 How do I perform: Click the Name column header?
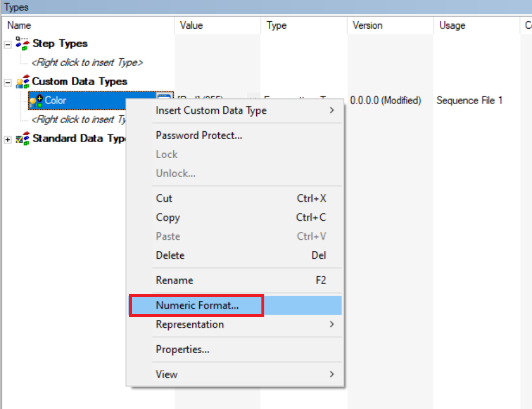coord(20,25)
